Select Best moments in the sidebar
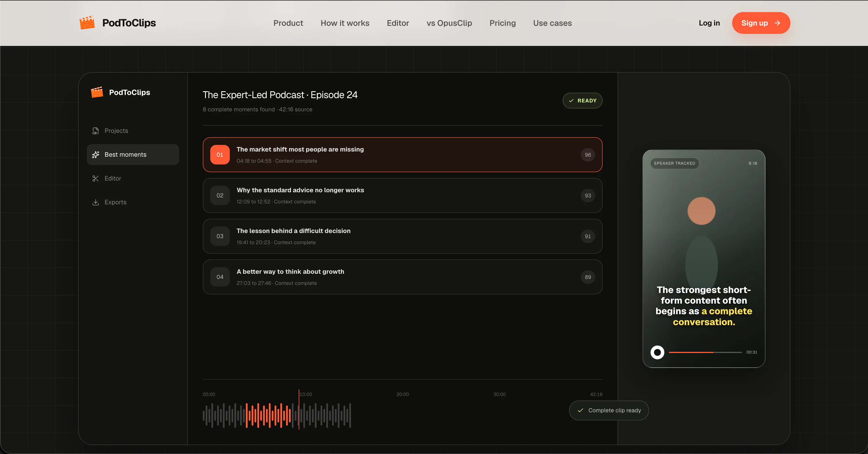 133,154
